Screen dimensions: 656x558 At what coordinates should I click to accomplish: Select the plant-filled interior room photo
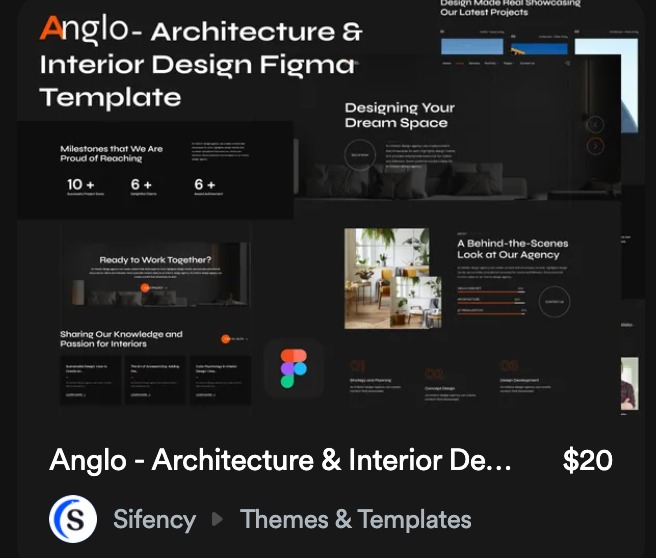tap(393, 278)
